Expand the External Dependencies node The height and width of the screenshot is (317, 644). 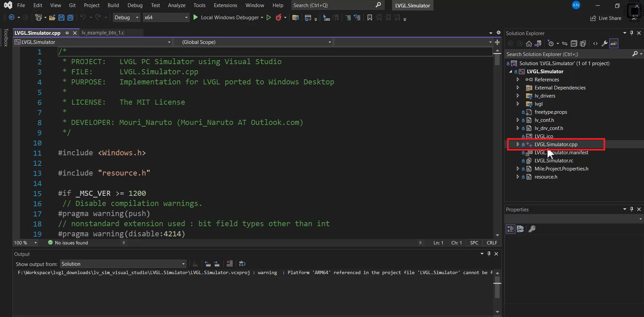(x=518, y=88)
